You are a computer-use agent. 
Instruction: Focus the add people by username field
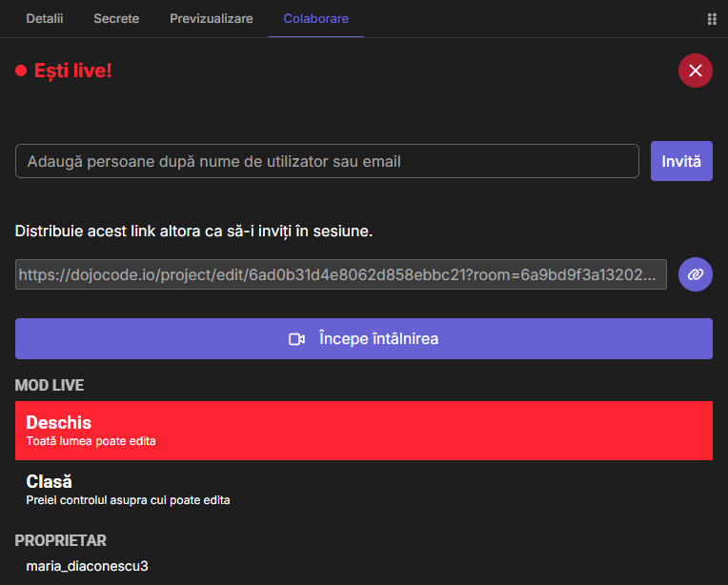(327, 161)
